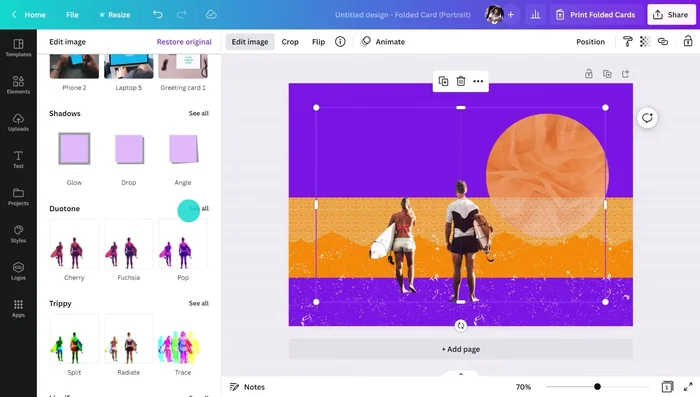Screen dimensions: 700x397
Task: Click the rotate handle below the image
Action: click(461, 326)
